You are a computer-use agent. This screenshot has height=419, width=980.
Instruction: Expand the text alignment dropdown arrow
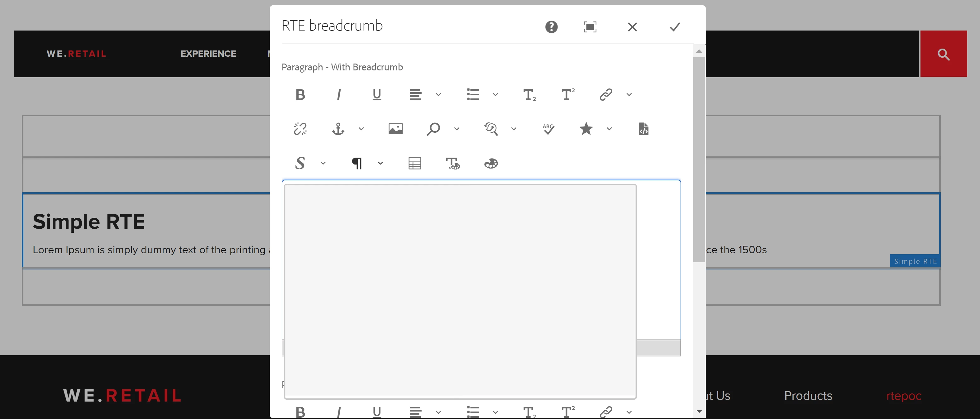(438, 94)
